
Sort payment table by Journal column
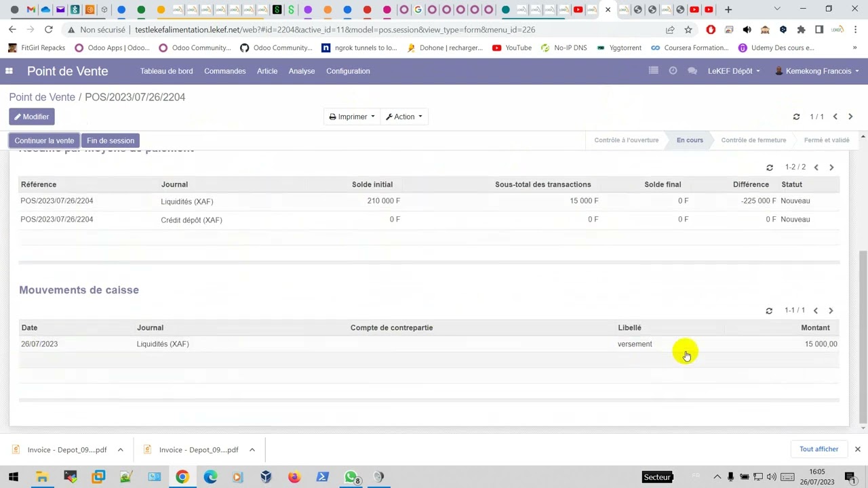(x=174, y=184)
